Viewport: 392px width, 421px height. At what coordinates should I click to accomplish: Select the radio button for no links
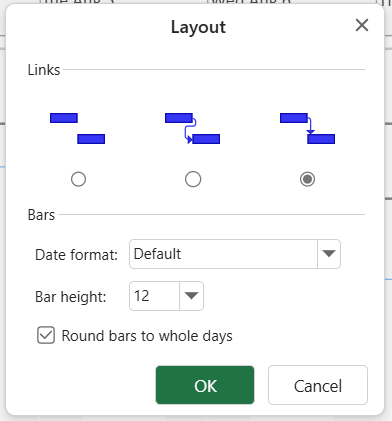coord(78,179)
